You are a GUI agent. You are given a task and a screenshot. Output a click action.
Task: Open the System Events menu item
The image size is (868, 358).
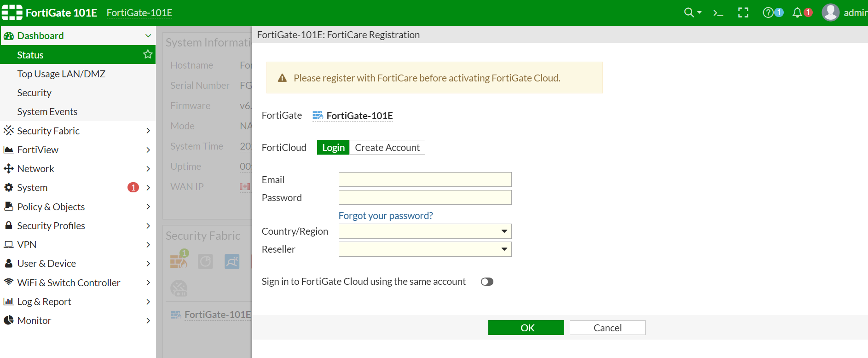(x=47, y=111)
